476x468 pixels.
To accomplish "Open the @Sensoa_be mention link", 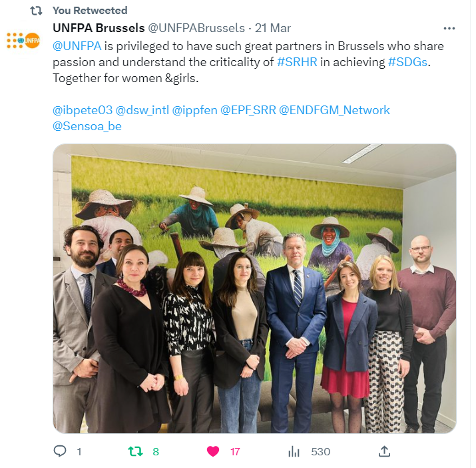I will click(x=87, y=126).
